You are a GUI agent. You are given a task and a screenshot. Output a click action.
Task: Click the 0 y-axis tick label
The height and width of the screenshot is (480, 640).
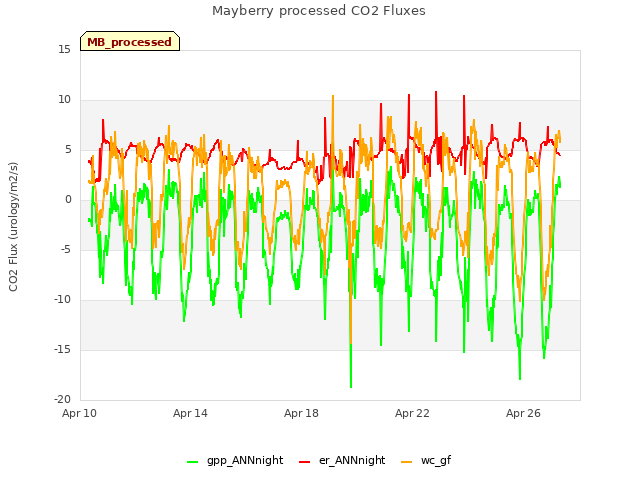pyautogui.click(x=68, y=200)
